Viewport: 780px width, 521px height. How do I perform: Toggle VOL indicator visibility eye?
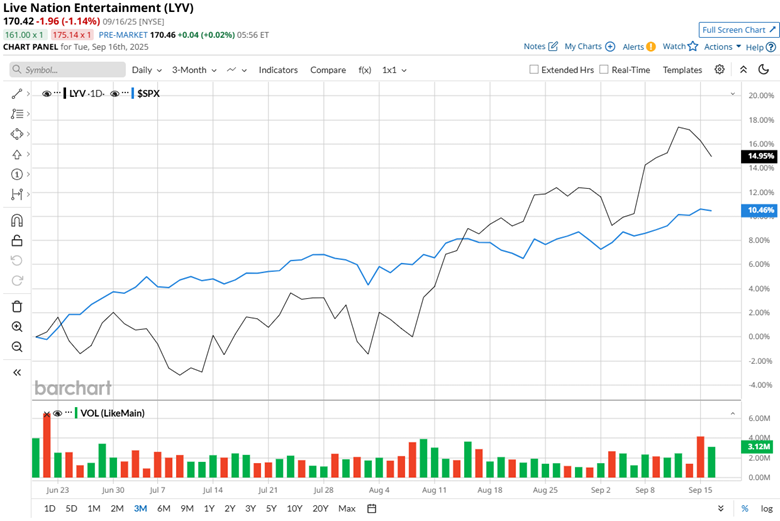point(57,413)
